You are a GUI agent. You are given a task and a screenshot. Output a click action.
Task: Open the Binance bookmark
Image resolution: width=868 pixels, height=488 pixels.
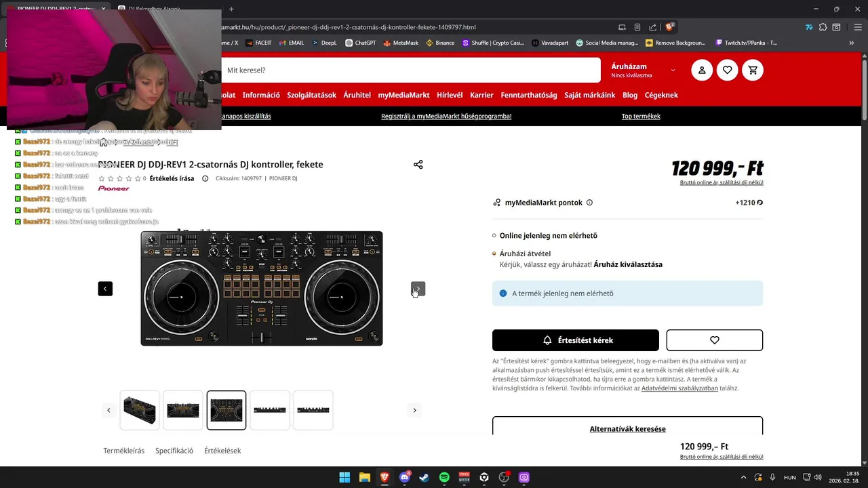[x=439, y=43]
